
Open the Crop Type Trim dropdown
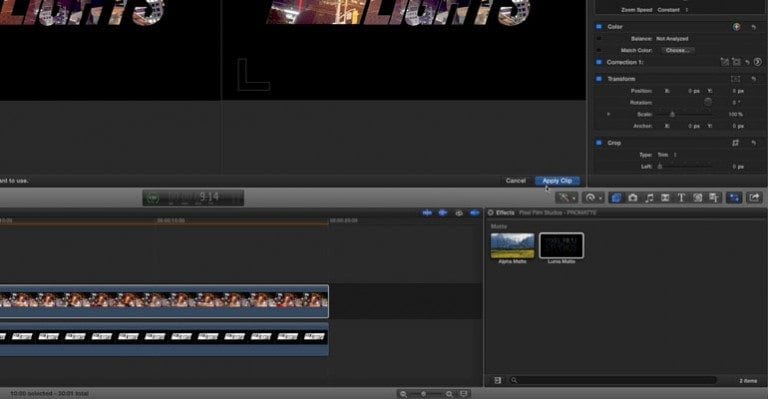[x=667, y=155]
